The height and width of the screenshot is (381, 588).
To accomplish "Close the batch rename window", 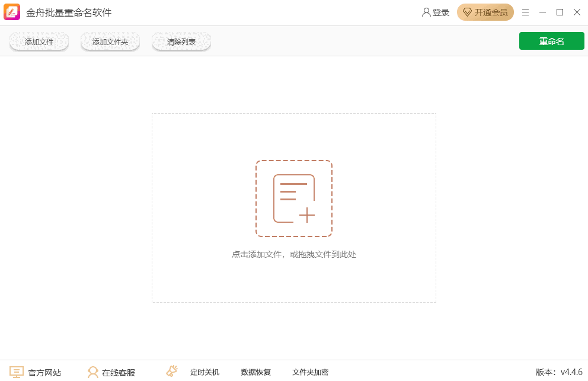I will 577,12.
